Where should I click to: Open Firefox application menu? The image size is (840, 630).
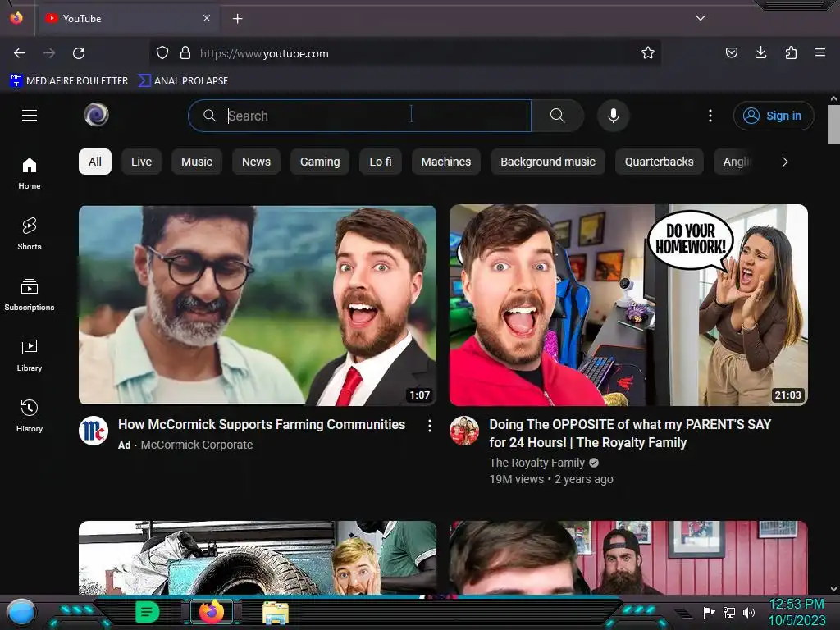(820, 52)
